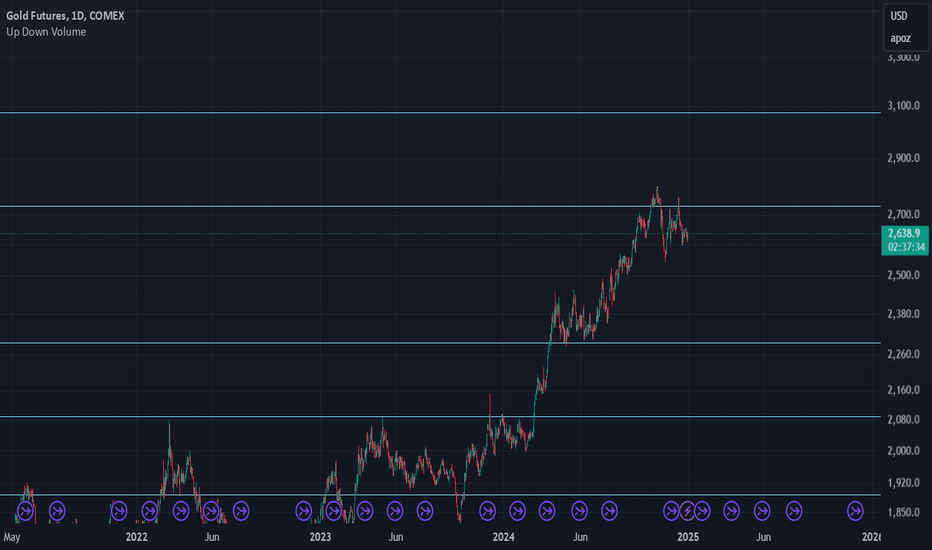Click the Up Down Volume indicator label
The image size is (932, 550).
pos(46,32)
